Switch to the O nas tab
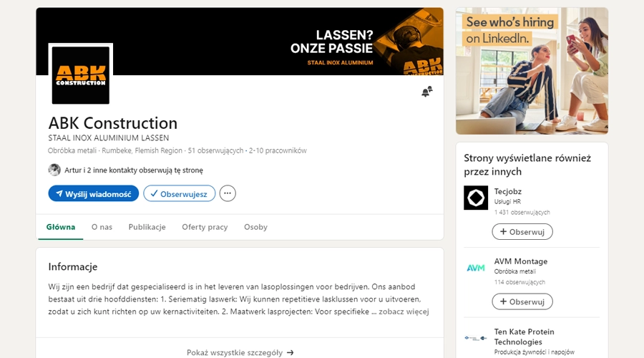644x358 pixels. pos(102,227)
